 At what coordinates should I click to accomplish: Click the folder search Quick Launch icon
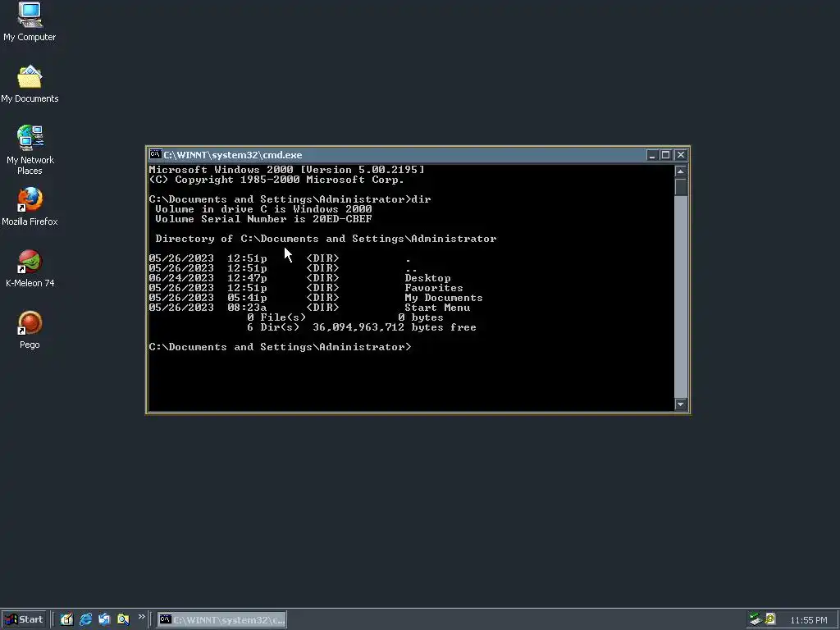123,619
